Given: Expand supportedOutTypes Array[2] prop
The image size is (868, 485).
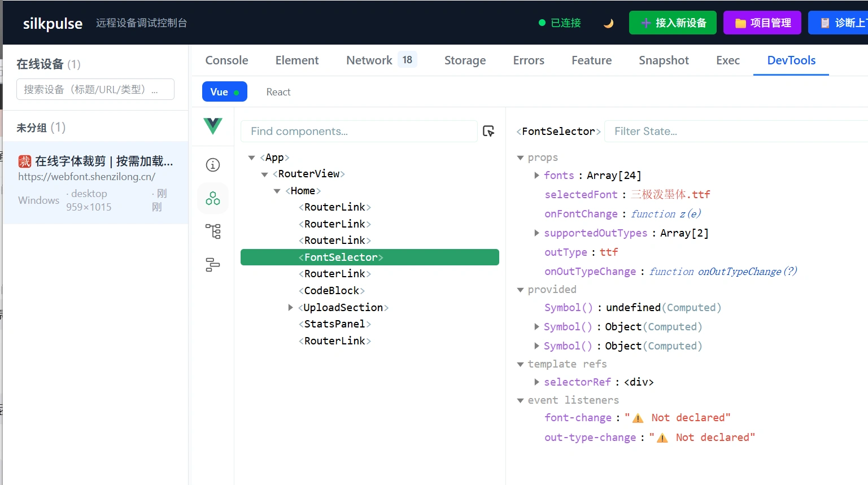Looking at the screenshot, I should pyautogui.click(x=536, y=233).
